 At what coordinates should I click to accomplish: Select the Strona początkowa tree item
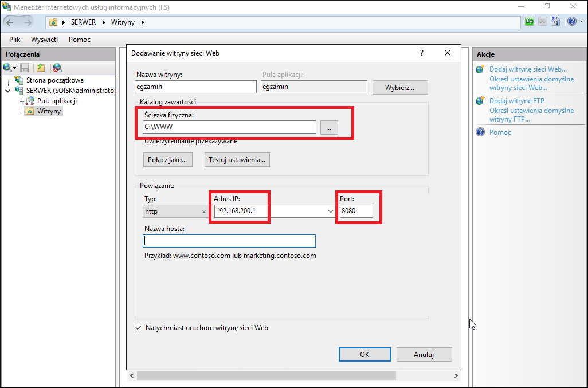click(55, 80)
